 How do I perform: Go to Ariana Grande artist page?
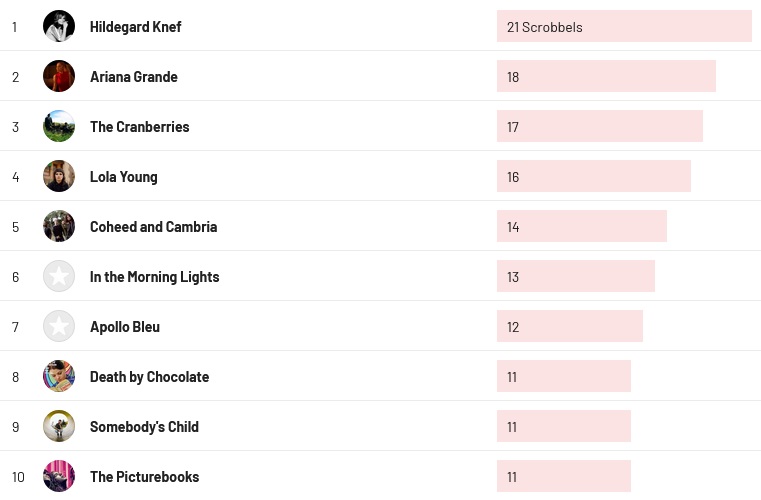click(x=133, y=77)
